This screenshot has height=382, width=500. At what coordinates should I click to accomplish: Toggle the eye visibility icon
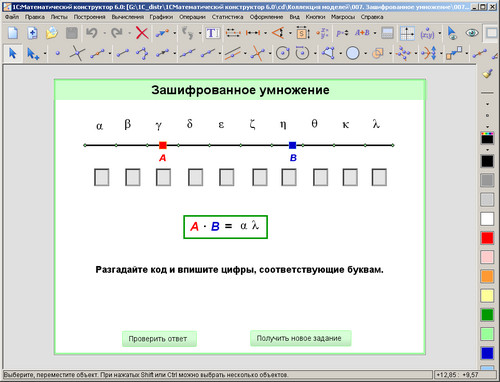tap(472, 33)
